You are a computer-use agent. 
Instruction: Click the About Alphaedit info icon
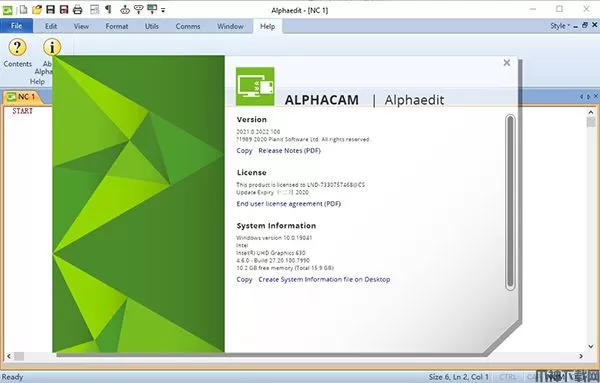coord(52,47)
